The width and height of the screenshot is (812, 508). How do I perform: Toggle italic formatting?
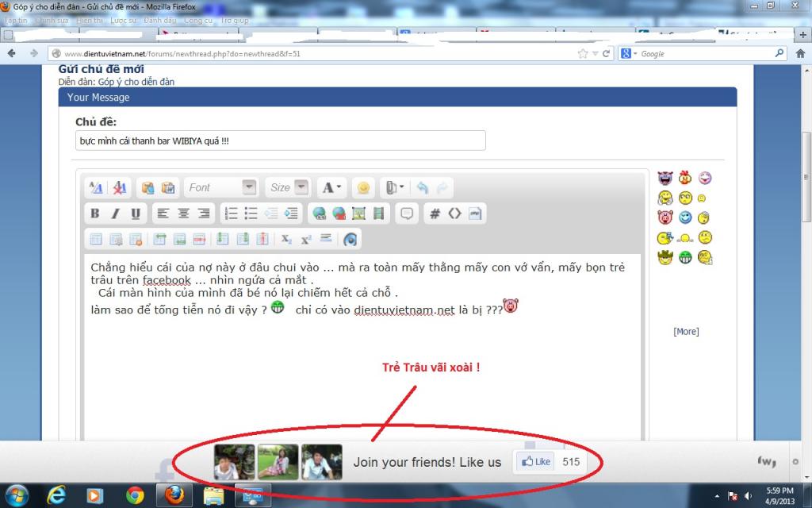pos(115,213)
